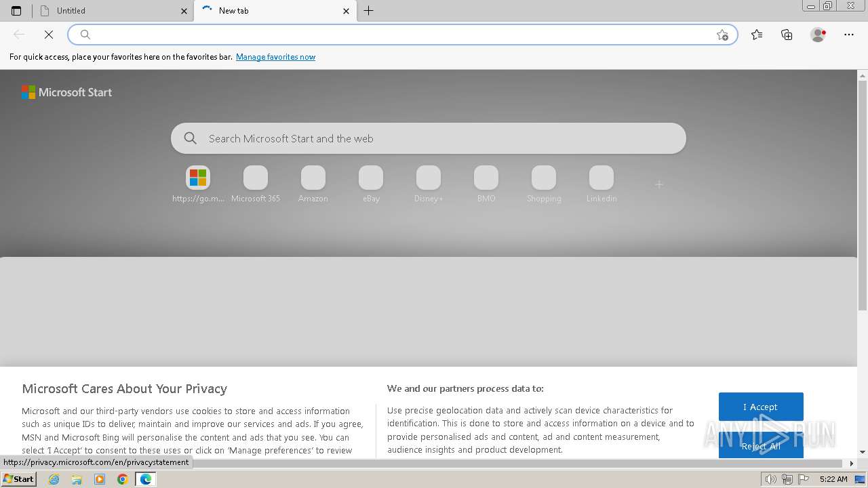The height and width of the screenshot is (488, 868).
Task: Open the media player taskbar icon
Action: coord(100,479)
